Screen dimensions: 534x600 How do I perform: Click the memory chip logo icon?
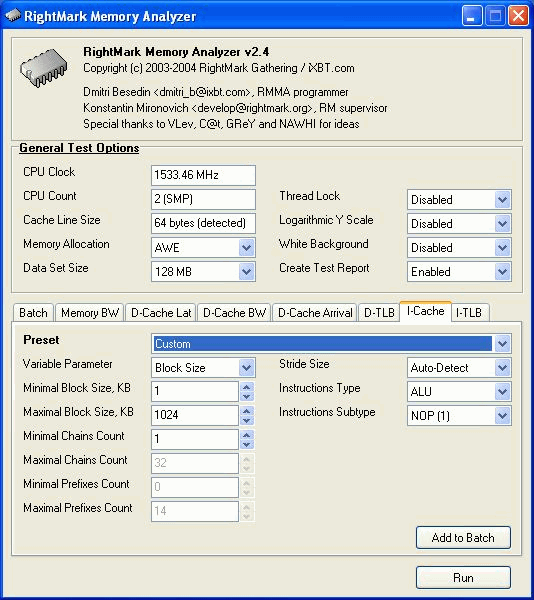click(x=43, y=68)
